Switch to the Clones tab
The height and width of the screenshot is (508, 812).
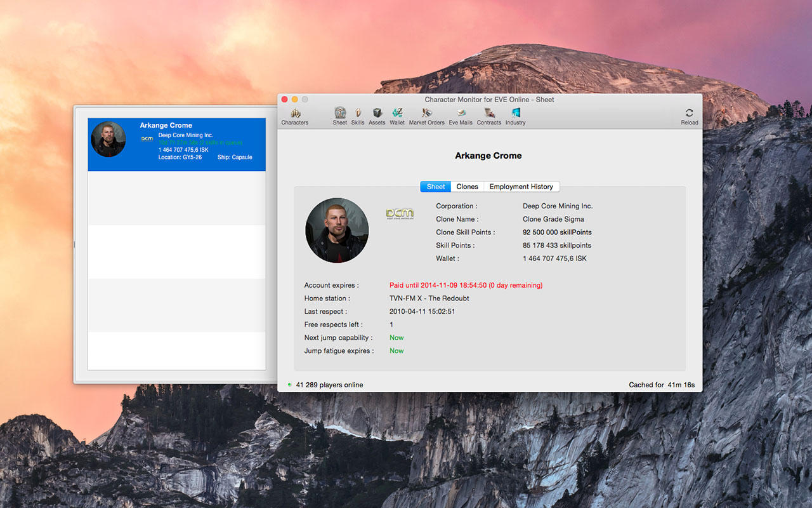tap(468, 187)
